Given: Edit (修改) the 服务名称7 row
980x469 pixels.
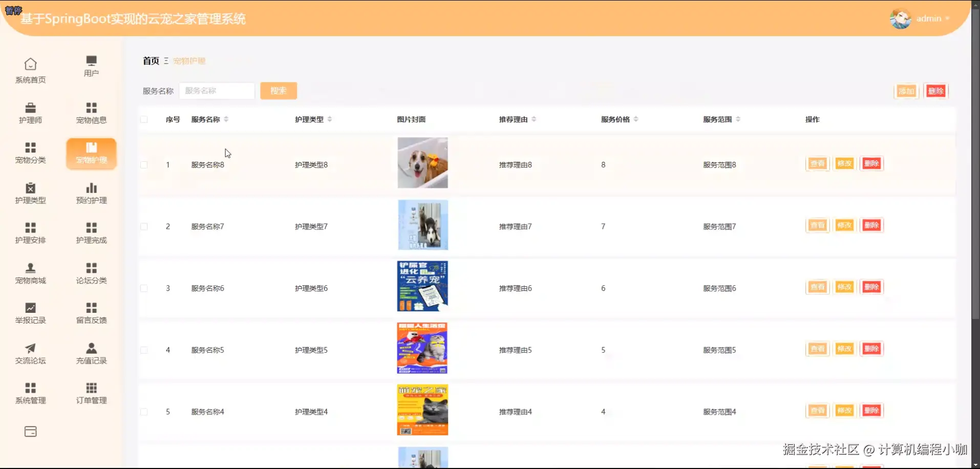Looking at the screenshot, I should (844, 225).
